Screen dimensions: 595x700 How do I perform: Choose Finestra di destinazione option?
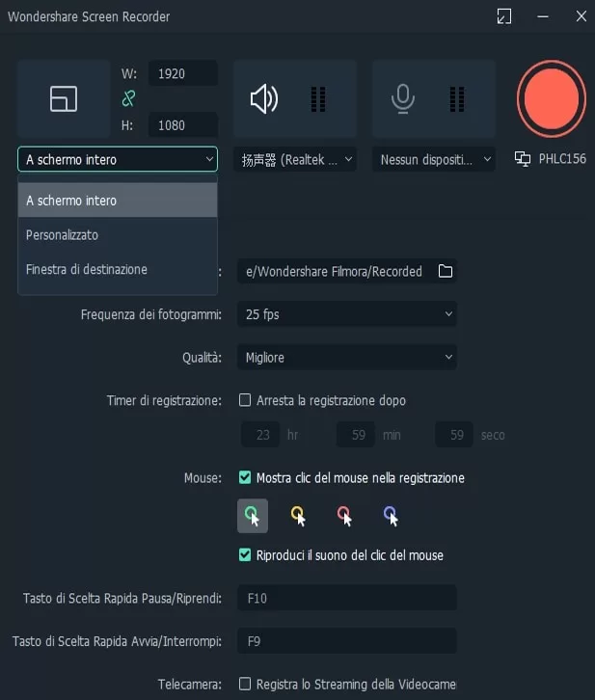(x=87, y=270)
